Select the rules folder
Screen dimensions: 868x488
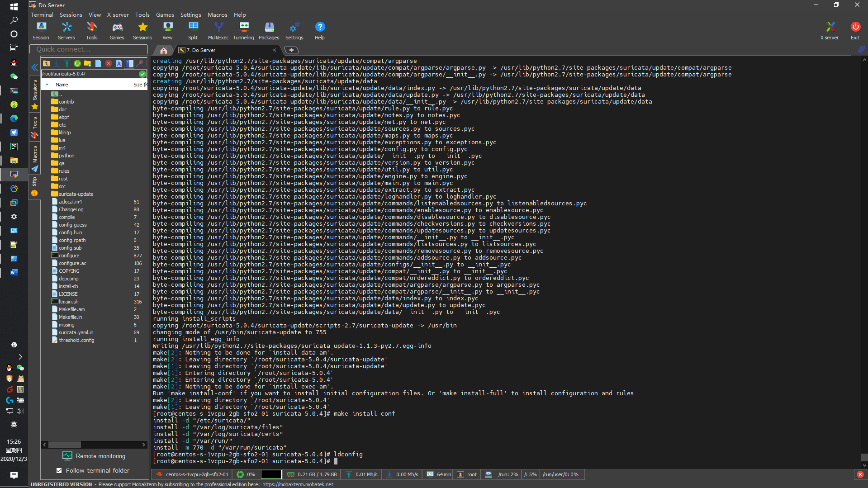pos(61,171)
